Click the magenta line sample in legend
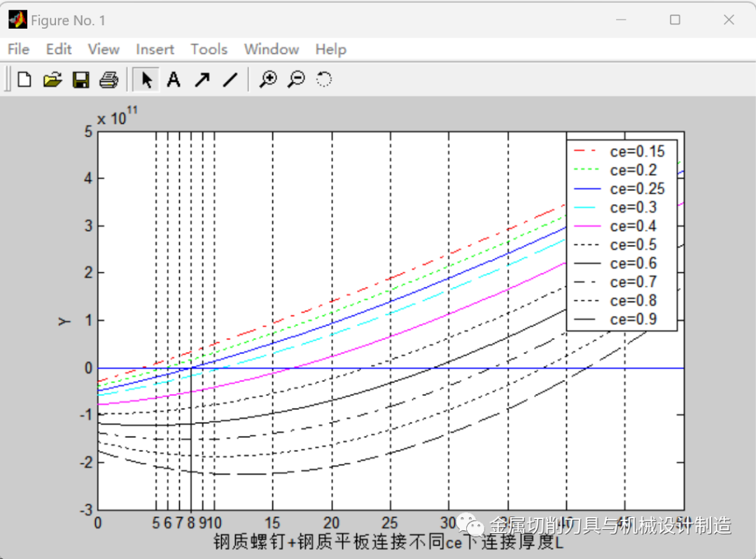756x559 pixels. click(x=587, y=226)
